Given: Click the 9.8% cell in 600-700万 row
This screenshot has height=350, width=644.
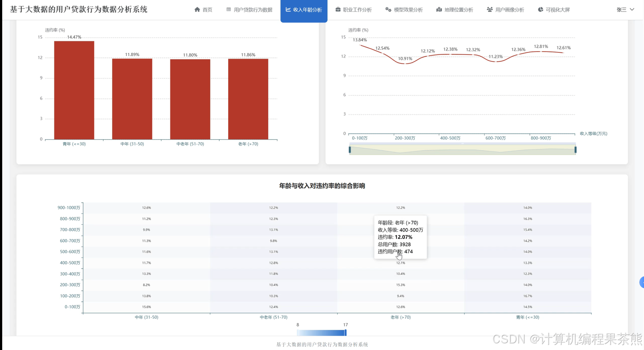Looking at the screenshot, I should (273, 241).
